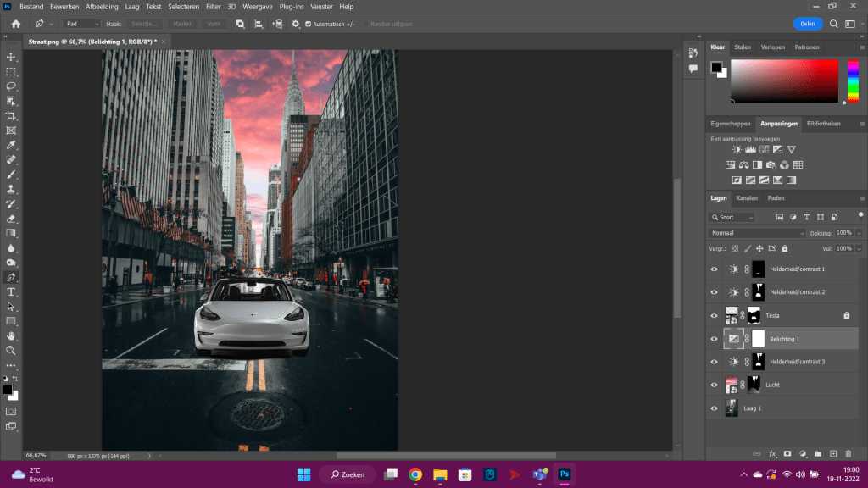Toggle visibility of the Lucht layer

pyautogui.click(x=714, y=385)
